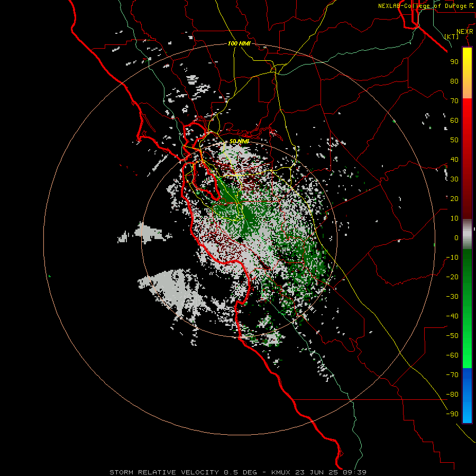The height and width of the screenshot is (476, 476).
Task: Click the [KT] units label above color bar
Action: pos(452,36)
